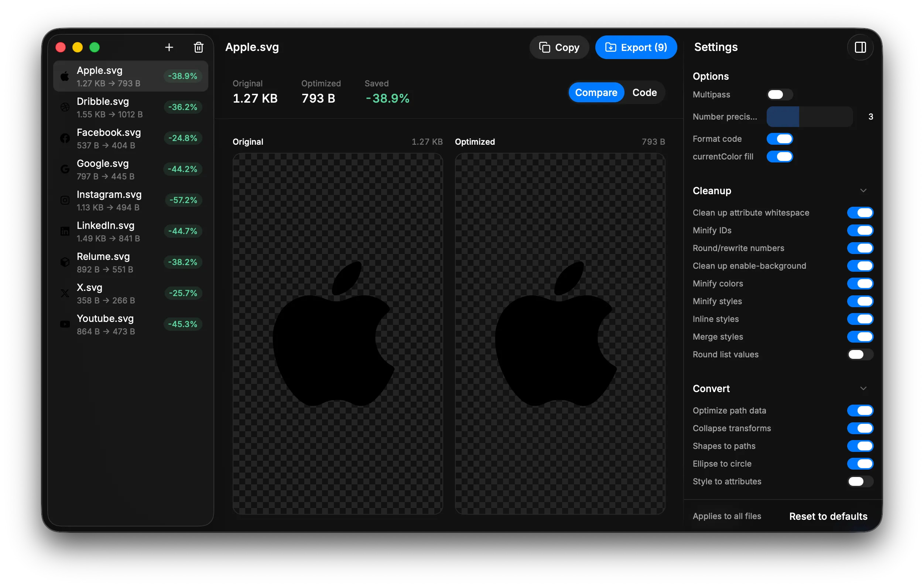924x587 pixels.
Task: Open Relume.svg from the sidebar
Action: coord(130,262)
